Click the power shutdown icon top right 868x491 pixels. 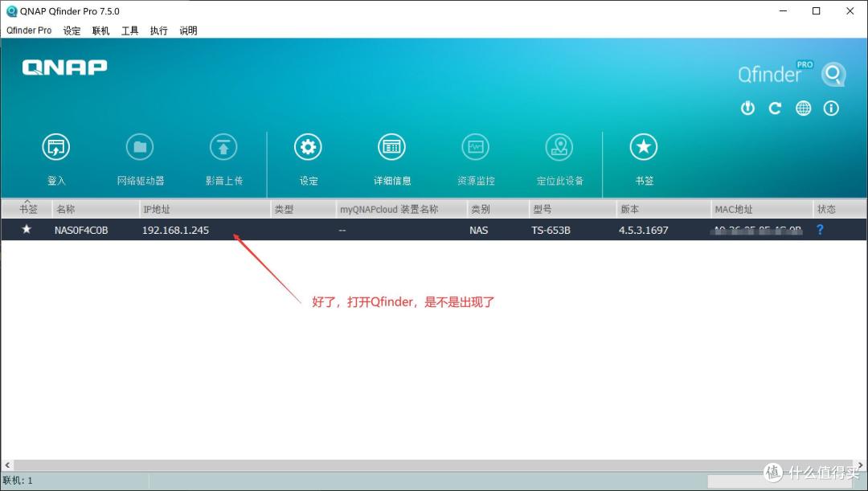tap(747, 108)
